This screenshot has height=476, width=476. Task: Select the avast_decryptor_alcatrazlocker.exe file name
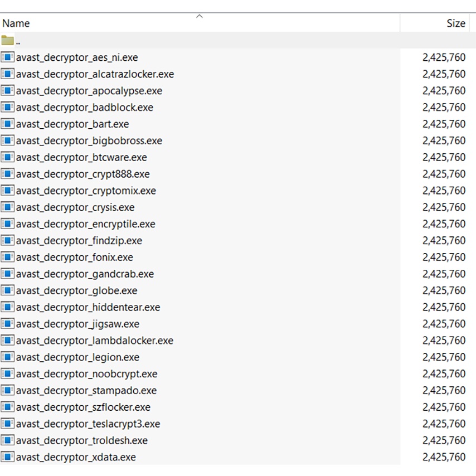pos(95,74)
